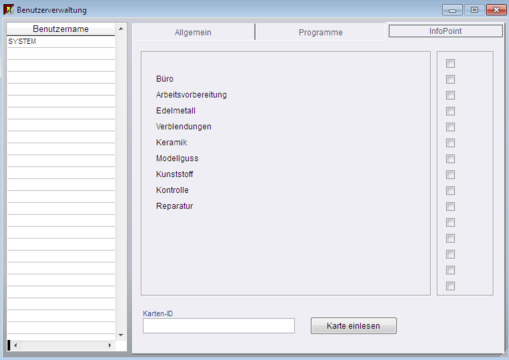The width and height of the screenshot is (509, 360).
Task: Click the Keramik label
Action: [x=172, y=142]
